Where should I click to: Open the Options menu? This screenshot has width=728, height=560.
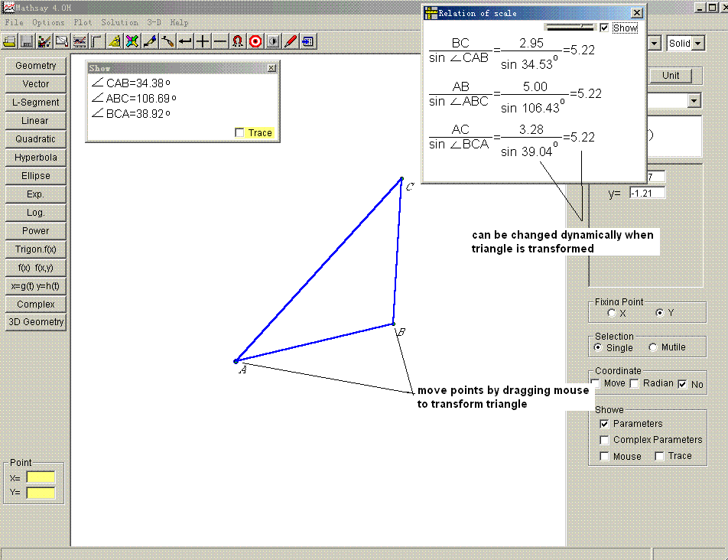(48, 22)
